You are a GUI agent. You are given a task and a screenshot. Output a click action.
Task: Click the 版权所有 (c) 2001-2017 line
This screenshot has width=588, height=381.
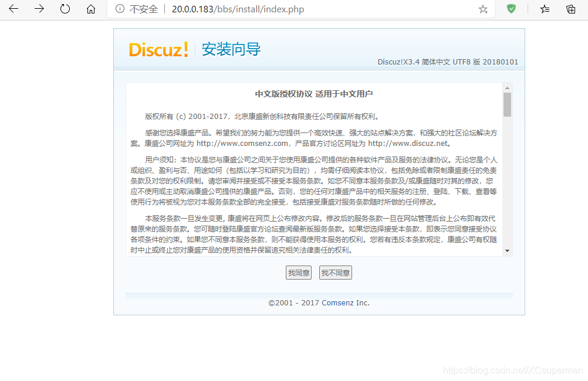point(262,117)
